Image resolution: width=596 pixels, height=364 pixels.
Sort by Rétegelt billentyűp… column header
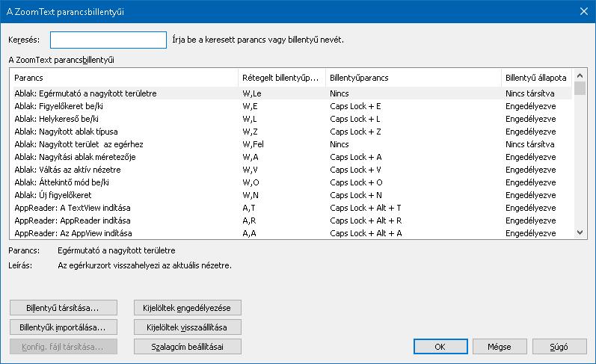[x=282, y=78]
